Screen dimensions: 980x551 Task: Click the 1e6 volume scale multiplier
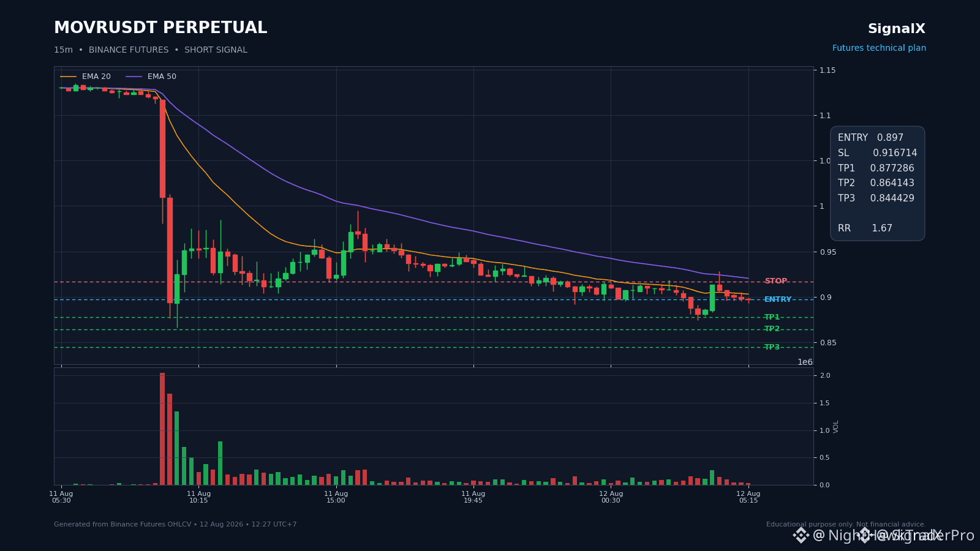(805, 362)
